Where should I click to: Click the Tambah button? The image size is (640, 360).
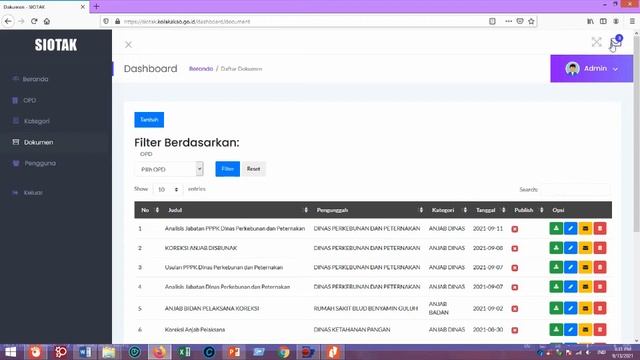(x=149, y=120)
